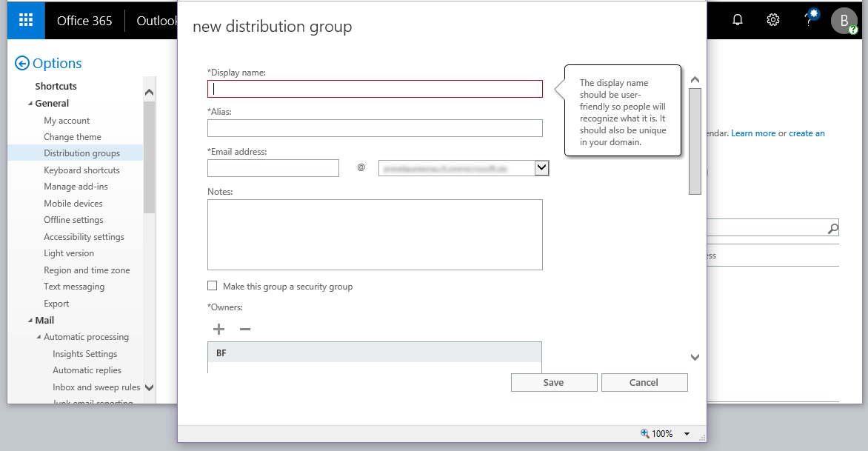Click the Email address local-part field
The image size is (868, 451).
(273, 168)
